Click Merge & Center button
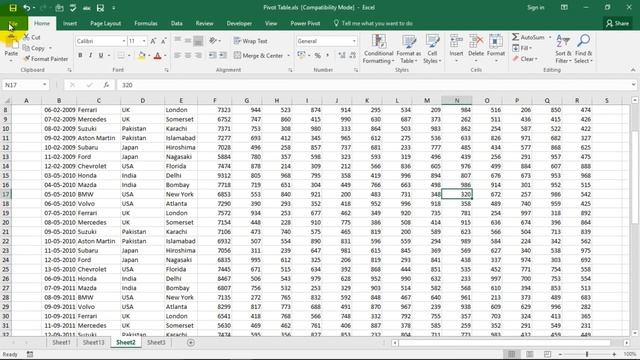 click(258, 56)
